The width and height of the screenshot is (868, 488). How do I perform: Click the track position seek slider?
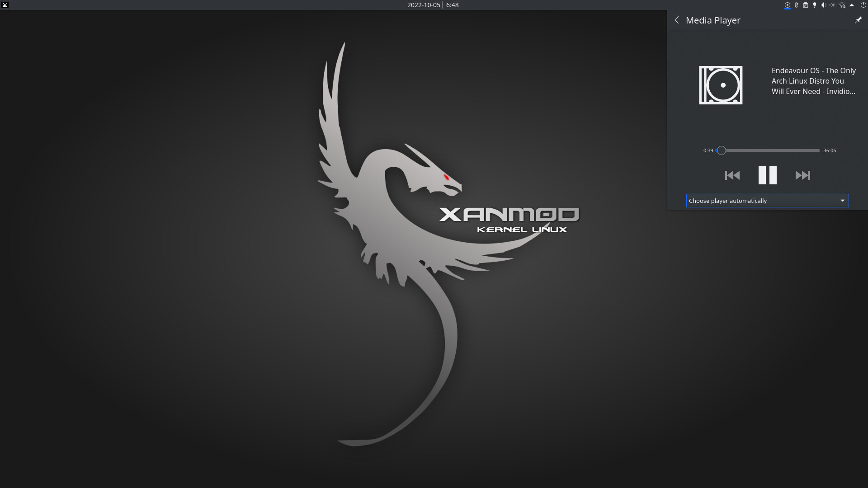click(768, 150)
